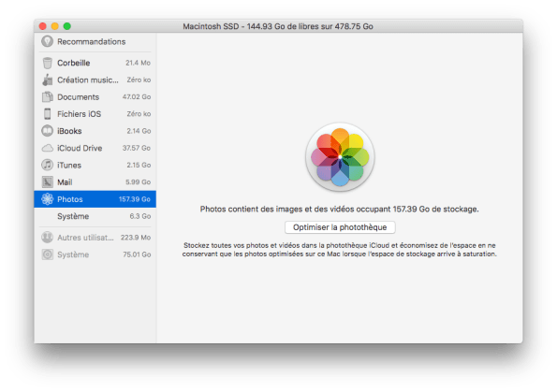Minimize window with yellow button

[54, 26]
